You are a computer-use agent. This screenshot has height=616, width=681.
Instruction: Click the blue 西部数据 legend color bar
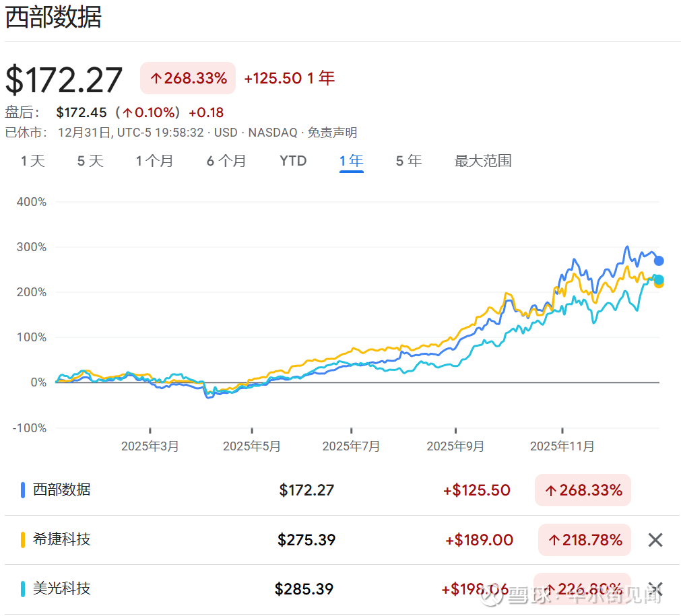point(23,490)
